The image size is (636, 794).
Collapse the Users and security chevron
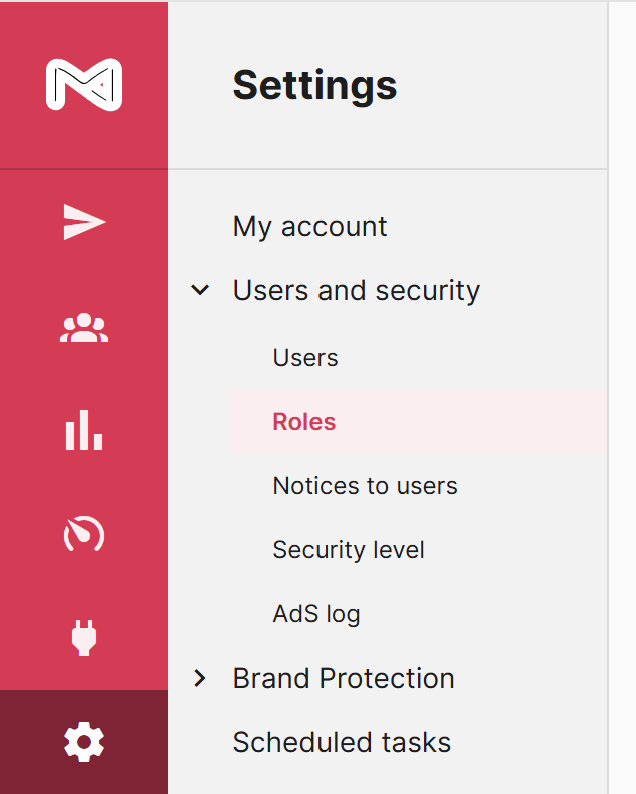point(201,291)
